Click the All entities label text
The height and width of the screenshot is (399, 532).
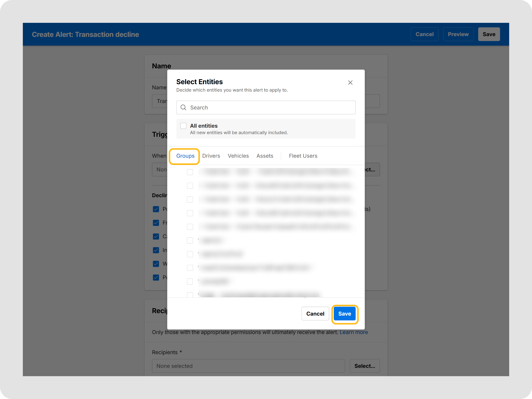[x=204, y=126]
